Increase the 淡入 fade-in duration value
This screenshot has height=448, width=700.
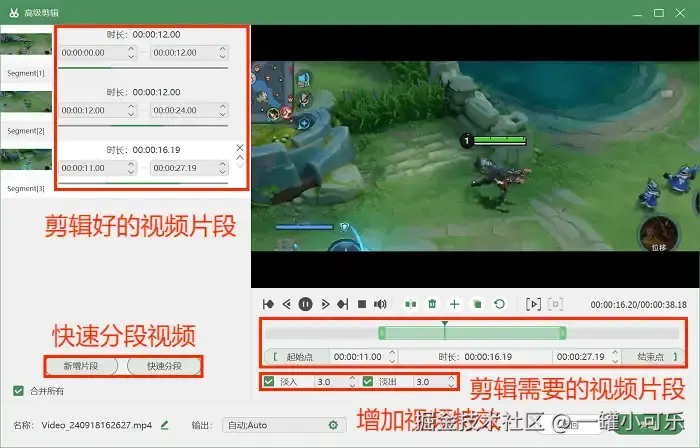[352, 378]
